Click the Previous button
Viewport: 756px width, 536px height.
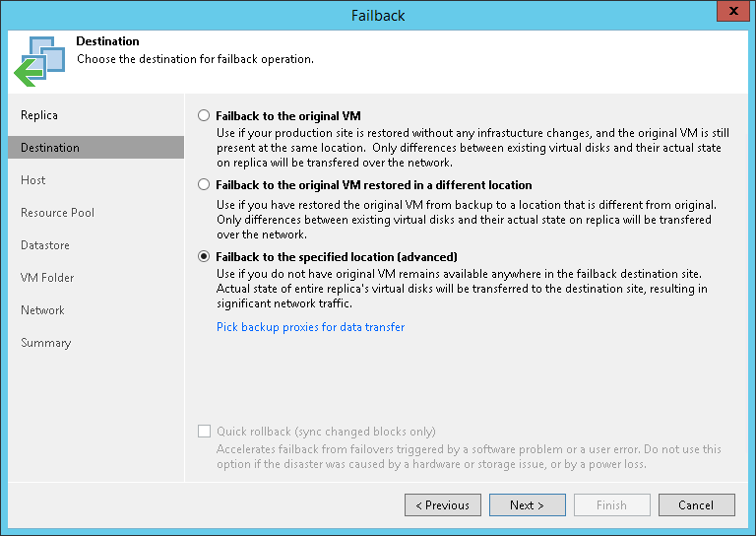tap(442, 505)
